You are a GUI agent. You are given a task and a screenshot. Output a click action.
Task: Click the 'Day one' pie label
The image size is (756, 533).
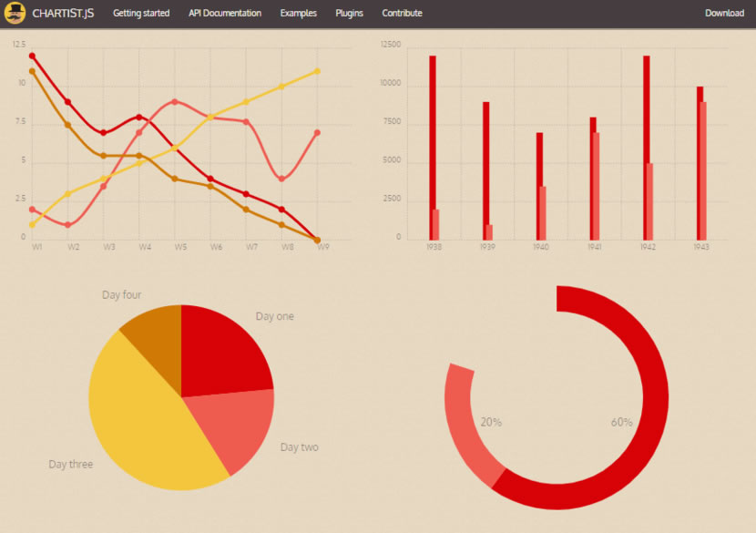[274, 316]
